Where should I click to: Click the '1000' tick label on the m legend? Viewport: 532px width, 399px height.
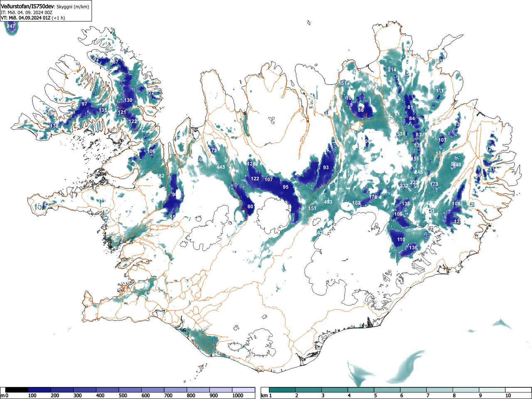click(x=237, y=396)
